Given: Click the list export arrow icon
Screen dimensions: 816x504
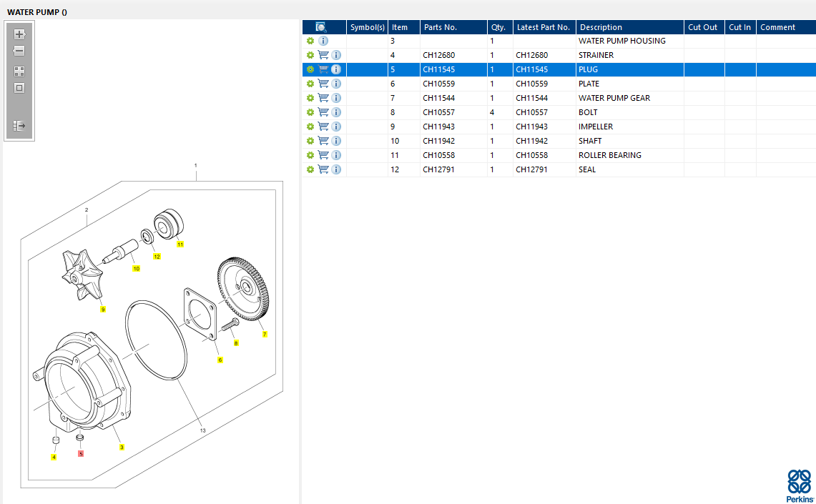Looking at the screenshot, I should [x=19, y=126].
